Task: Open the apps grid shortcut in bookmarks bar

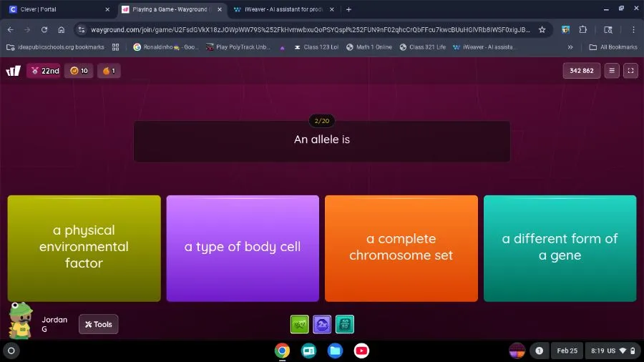Action: (x=115, y=47)
